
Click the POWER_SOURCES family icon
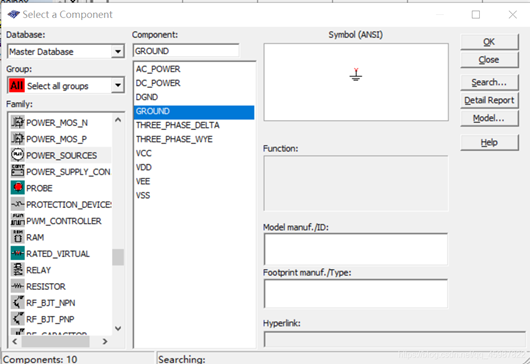point(18,155)
